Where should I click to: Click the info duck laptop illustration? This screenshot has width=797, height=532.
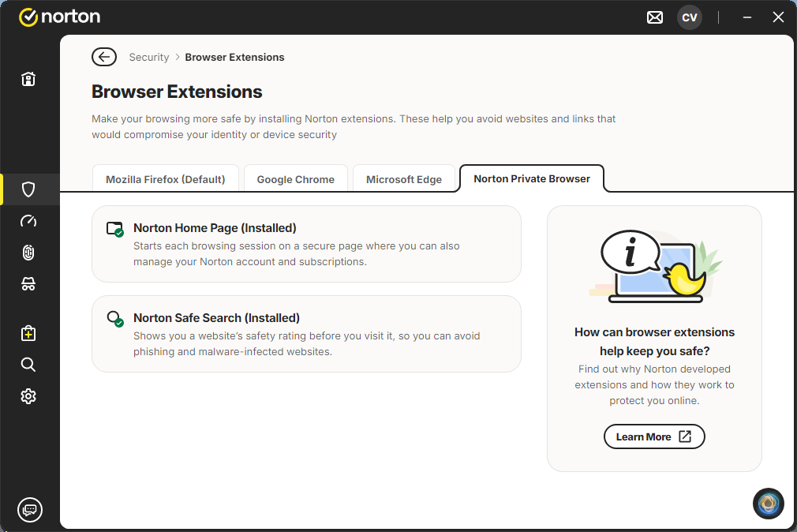pyautogui.click(x=655, y=266)
